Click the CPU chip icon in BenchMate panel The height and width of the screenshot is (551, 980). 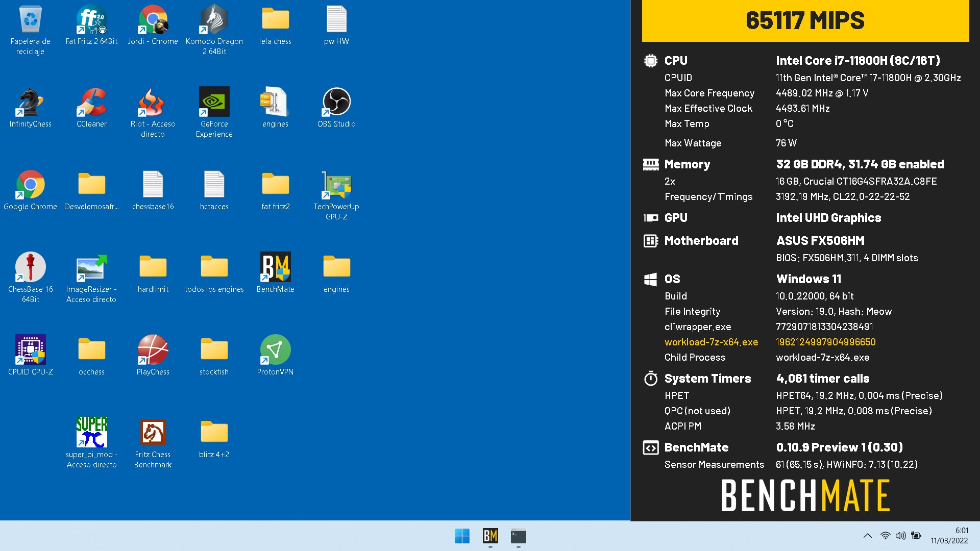pos(650,61)
